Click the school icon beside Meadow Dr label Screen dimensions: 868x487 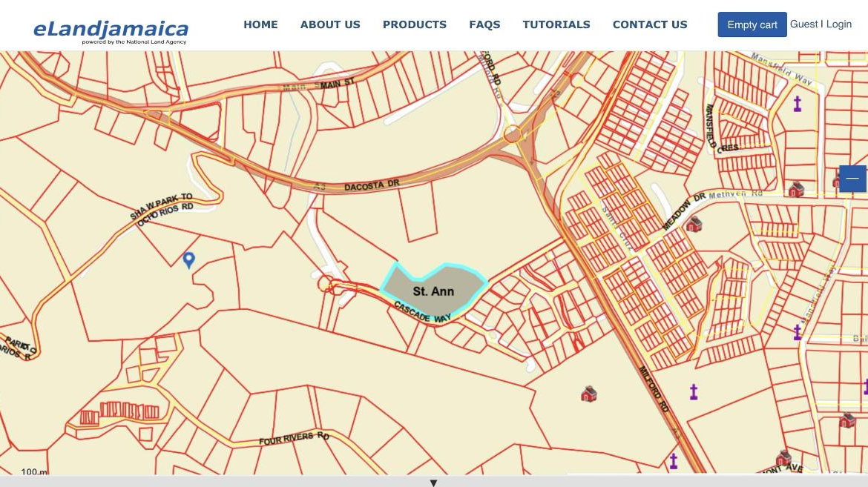tap(693, 224)
